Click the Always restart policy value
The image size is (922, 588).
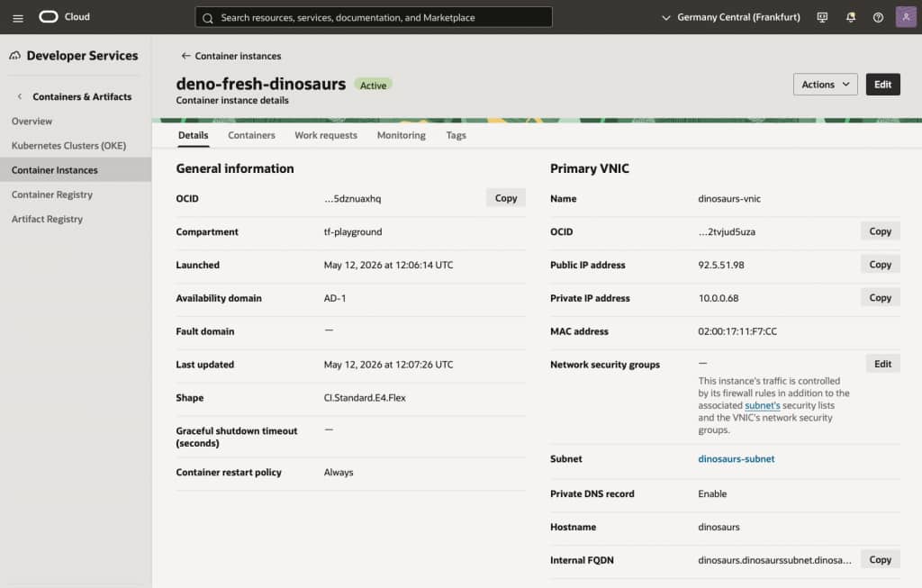tap(339, 472)
